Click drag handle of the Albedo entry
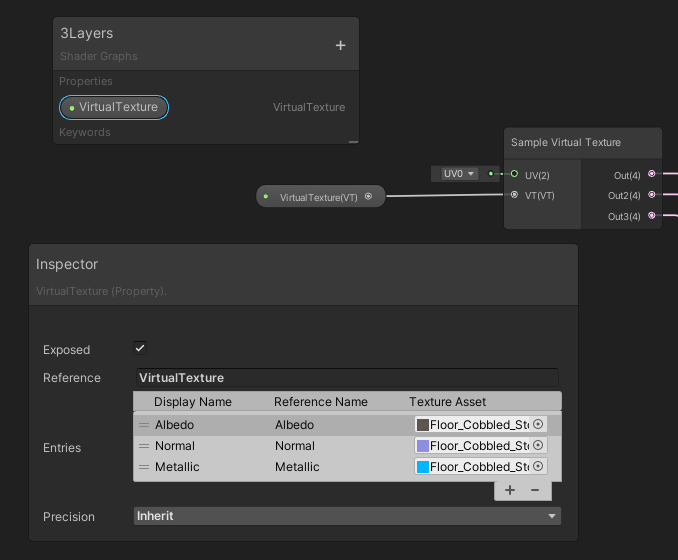This screenshot has width=678, height=560. tap(143, 425)
